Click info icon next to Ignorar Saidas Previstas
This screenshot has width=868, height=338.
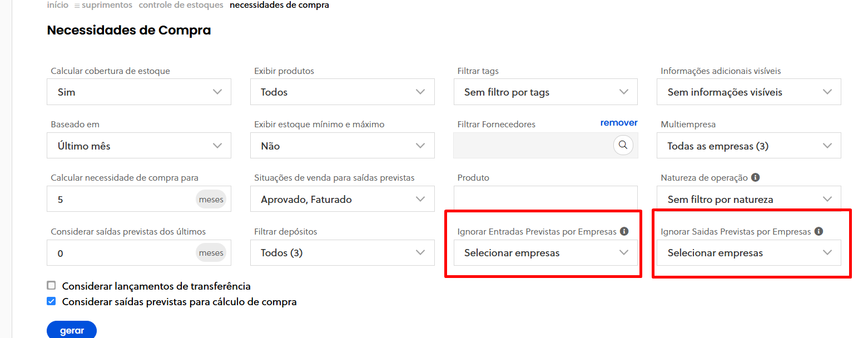(819, 231)
